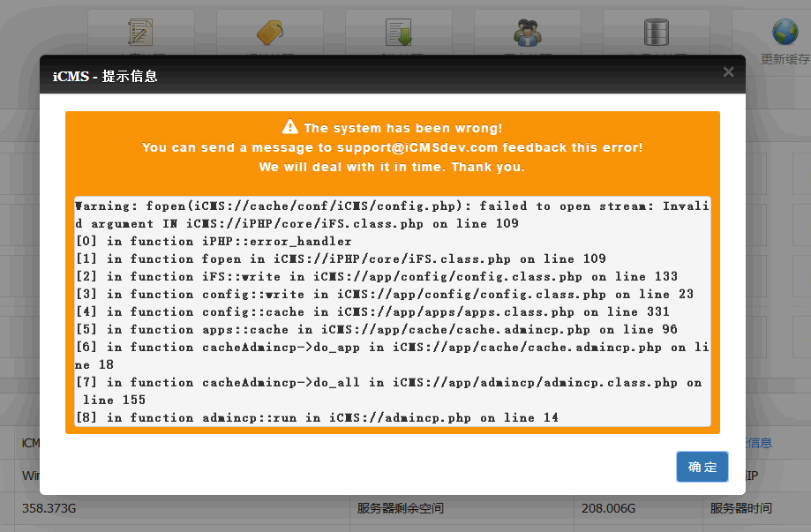The image size is (811, 532).
Task: Click the support@iCMSdev.com feedback message line
Action: [392, 148]
